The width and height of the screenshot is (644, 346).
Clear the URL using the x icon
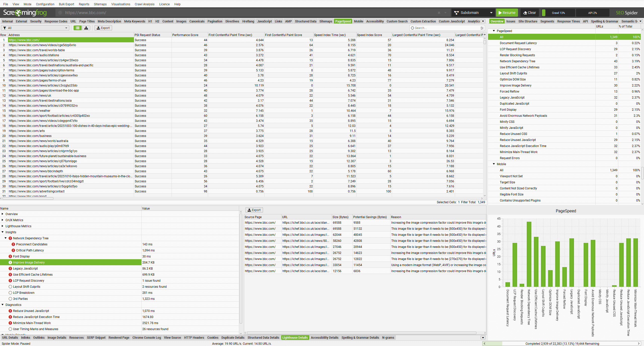439,13
